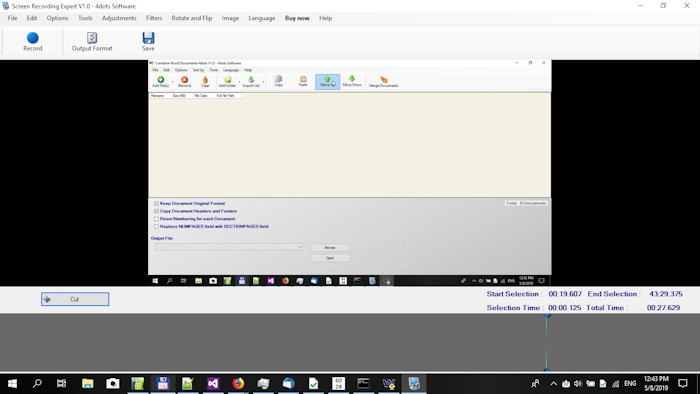Open the Language menu in the main menu bar
This screenshot has width=700, height=394.
(x=262, y=18)
